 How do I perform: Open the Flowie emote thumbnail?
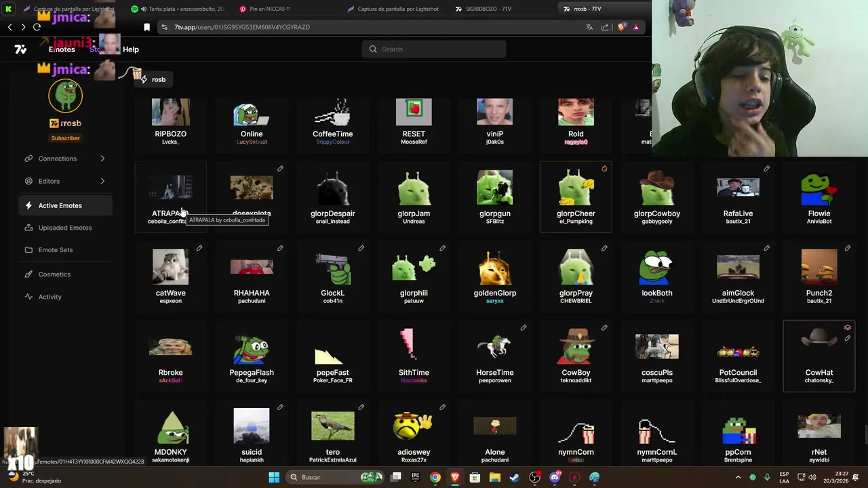[819, 189]
